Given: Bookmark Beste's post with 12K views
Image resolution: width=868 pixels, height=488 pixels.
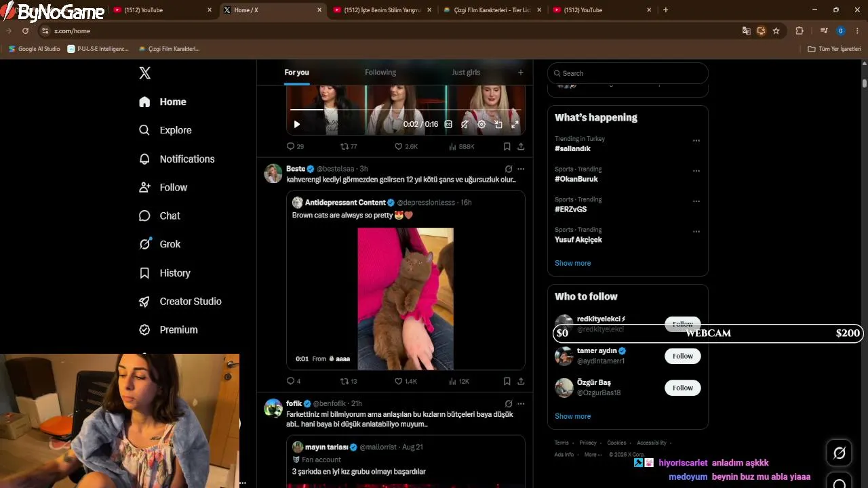Looking at the screenshot, I should click(507, 382).
